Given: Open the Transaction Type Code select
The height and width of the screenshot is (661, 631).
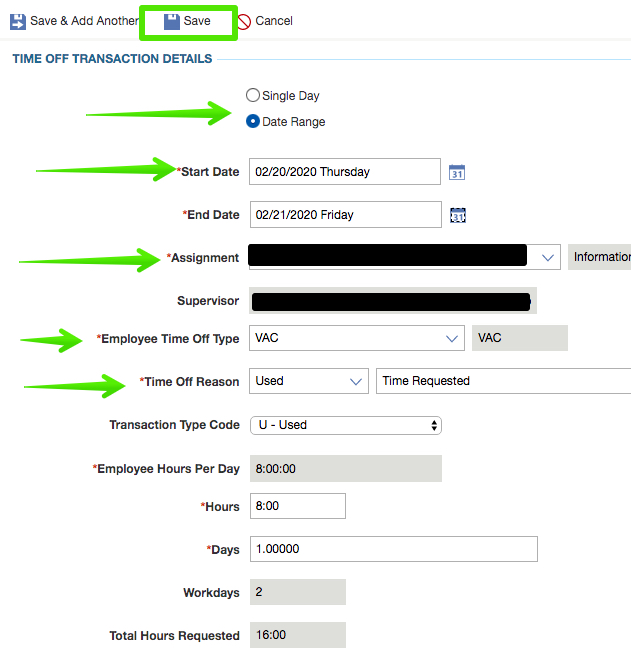Looking at the screenshot, I should pyautogui.click(x=346, y=425).
